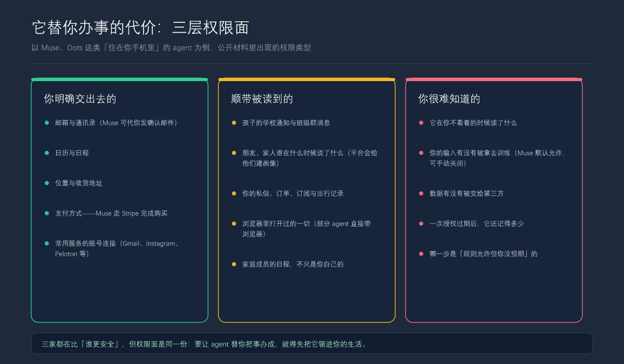Select the title 它替你办事的代价：三层权限面
This screenshot has width=624, height=364.
[x=140, y=27]
